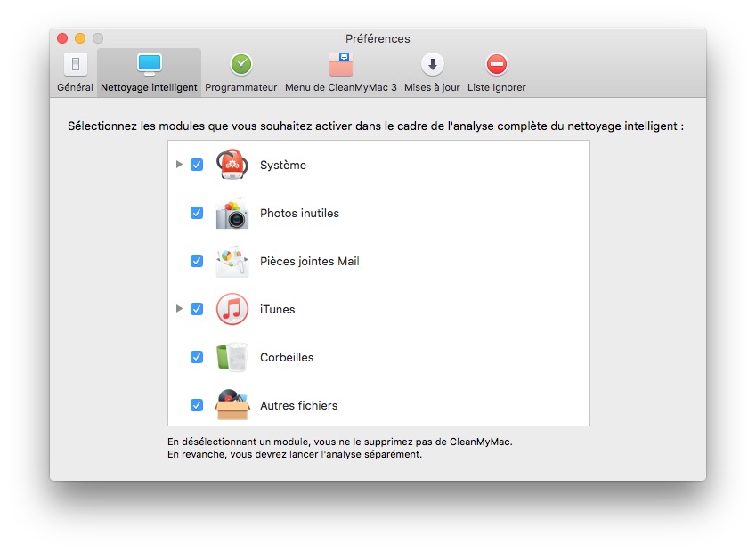Select the Nettoyage intelligent tab label
756x552 pixels.
[149, 88]
